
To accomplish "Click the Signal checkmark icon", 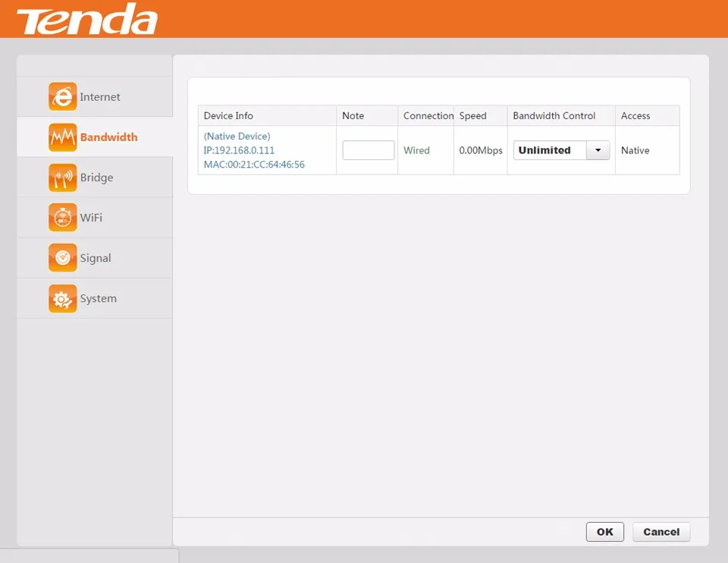I will (x=63, y=258).
